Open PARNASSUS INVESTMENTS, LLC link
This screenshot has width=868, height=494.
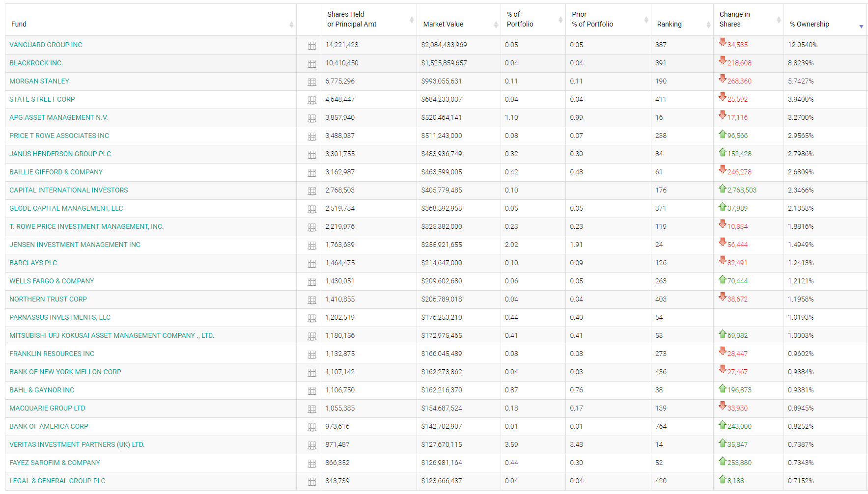60,317
